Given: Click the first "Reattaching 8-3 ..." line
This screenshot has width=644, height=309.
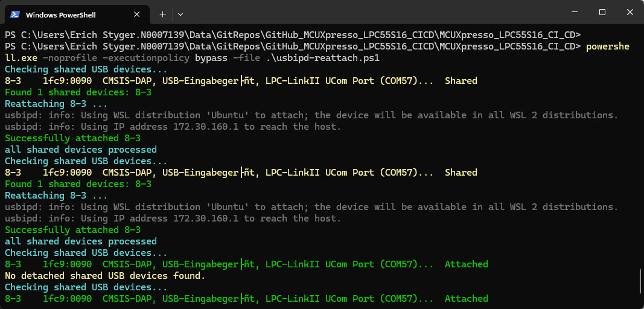Looking at the screenshot, I should (x=56, y=104).
